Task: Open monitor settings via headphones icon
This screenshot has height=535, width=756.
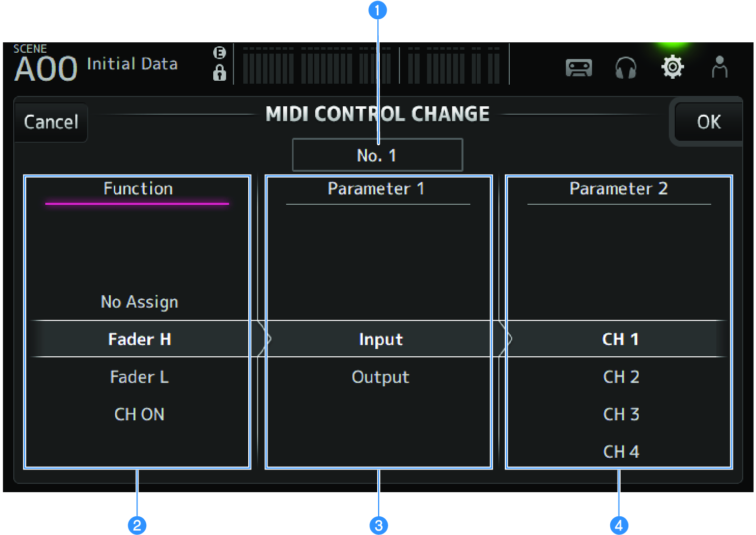Action: pyautogui.click(x=625, y=68)
